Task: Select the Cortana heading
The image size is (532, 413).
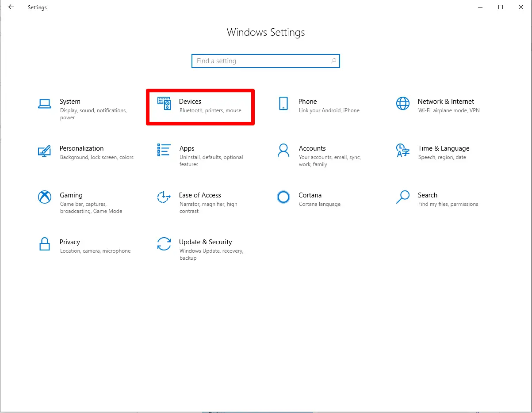Action: (x=310, y=195)
